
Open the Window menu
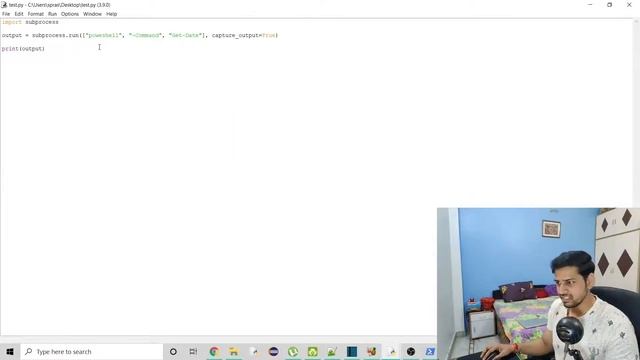[x=92, y=14]
